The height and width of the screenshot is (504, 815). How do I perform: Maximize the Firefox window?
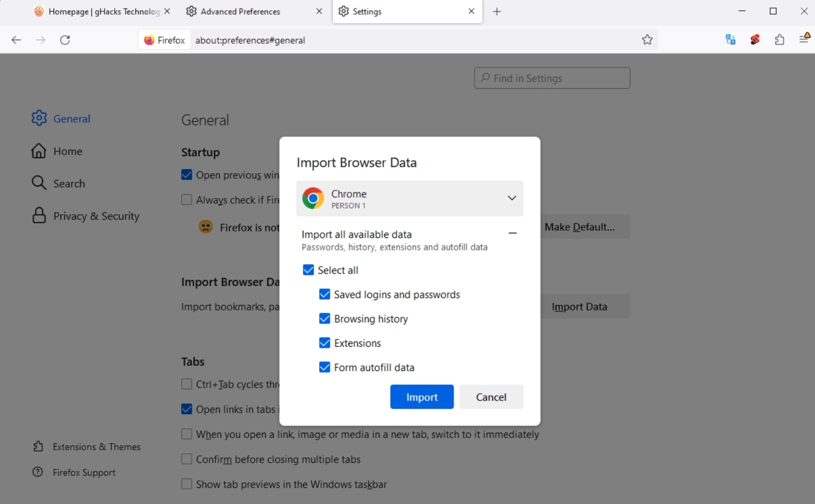click(x=773, y=11)
